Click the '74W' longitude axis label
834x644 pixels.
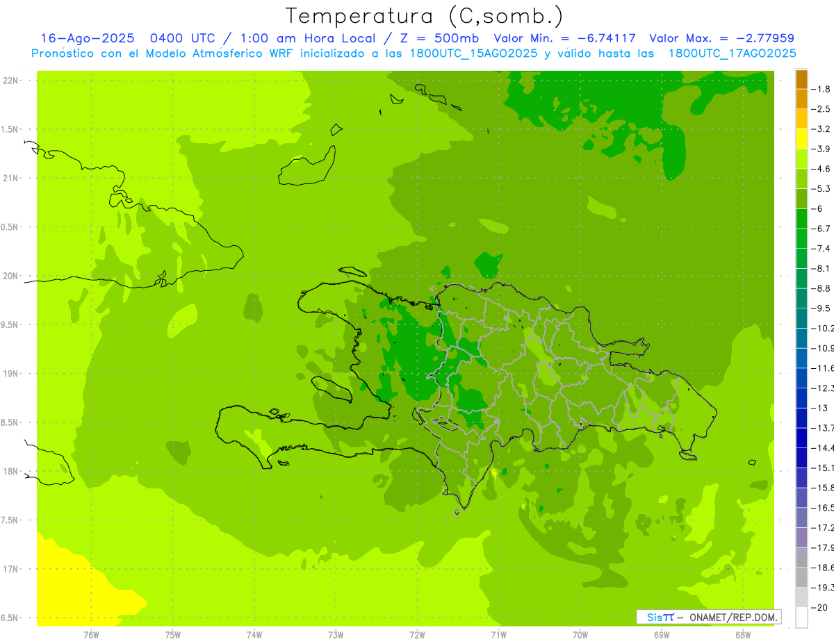254,634
